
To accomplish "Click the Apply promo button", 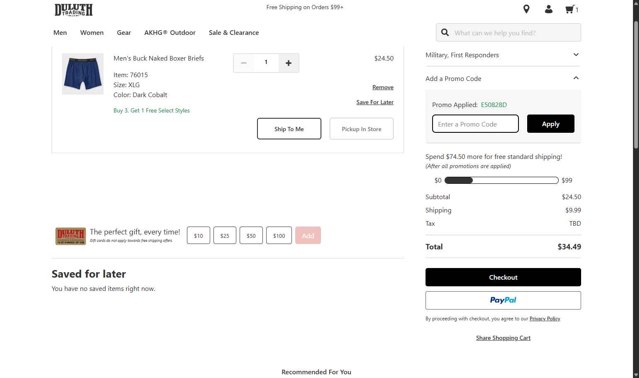I will tap(551, 124).
